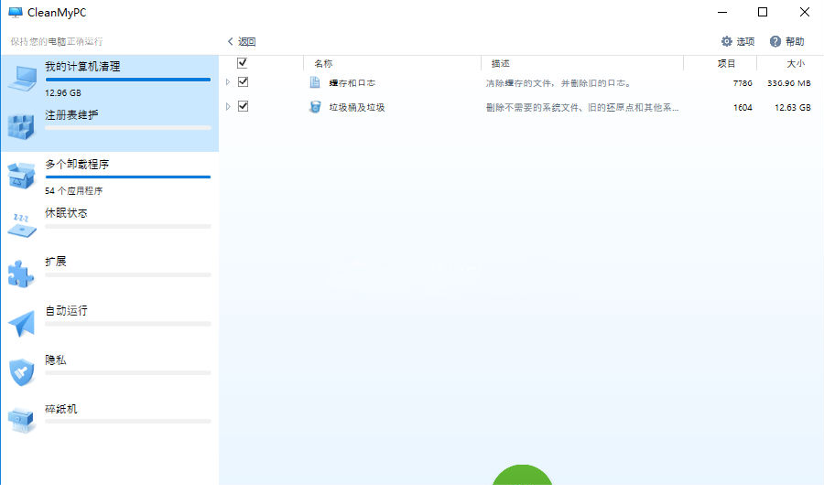This screenshot has height=504, width=824.
Task: Click the 缓存和日志 document icon
Action: tap(315, 82)
